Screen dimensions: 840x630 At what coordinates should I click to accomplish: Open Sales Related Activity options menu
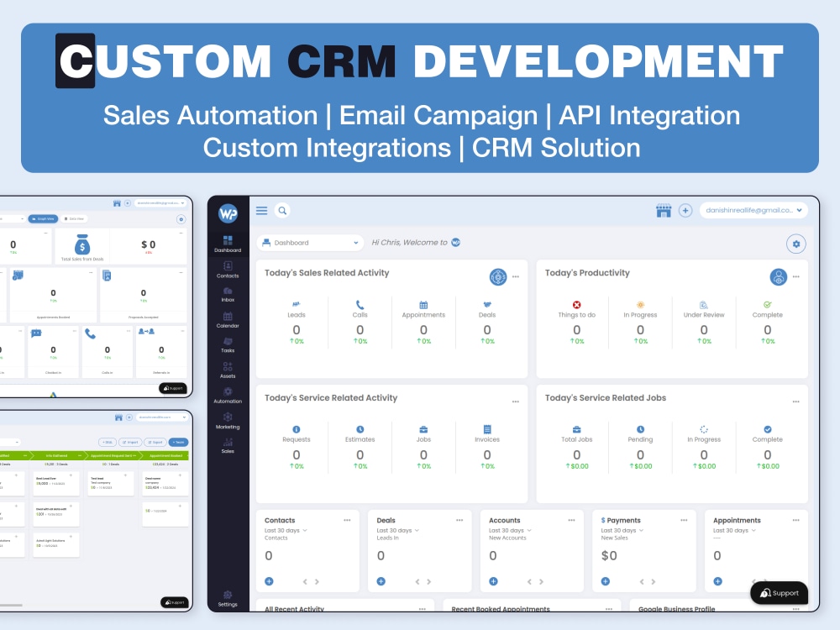516,277
